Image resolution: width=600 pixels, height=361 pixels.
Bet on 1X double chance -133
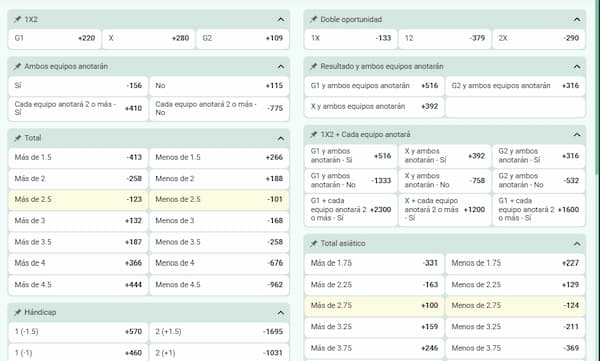point(351,38)
